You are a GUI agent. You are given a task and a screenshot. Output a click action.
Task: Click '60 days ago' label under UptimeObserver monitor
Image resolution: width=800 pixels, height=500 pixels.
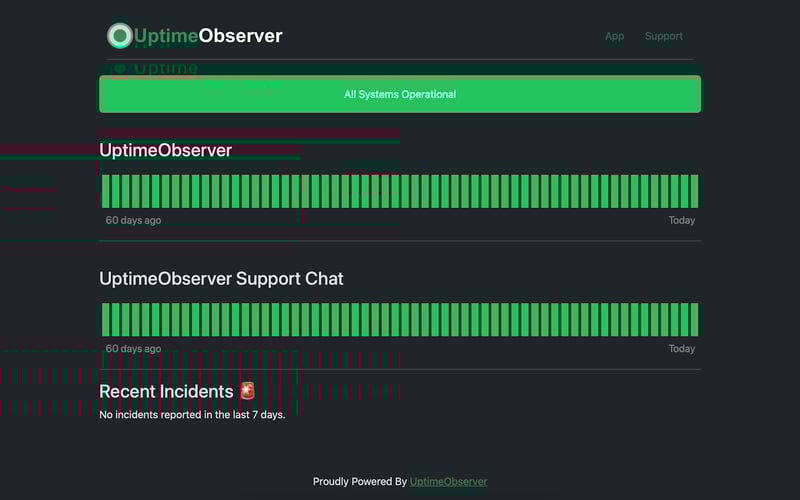(x=133, y=220)
